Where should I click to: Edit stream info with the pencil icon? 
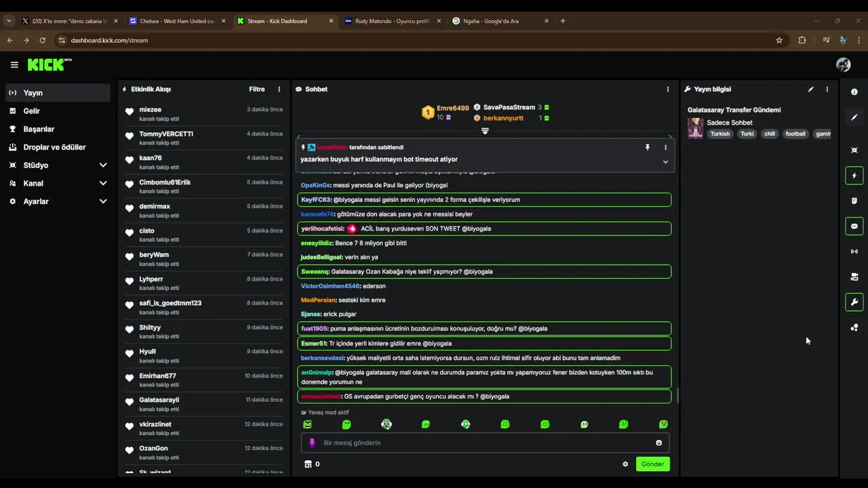tap(810, 89)
